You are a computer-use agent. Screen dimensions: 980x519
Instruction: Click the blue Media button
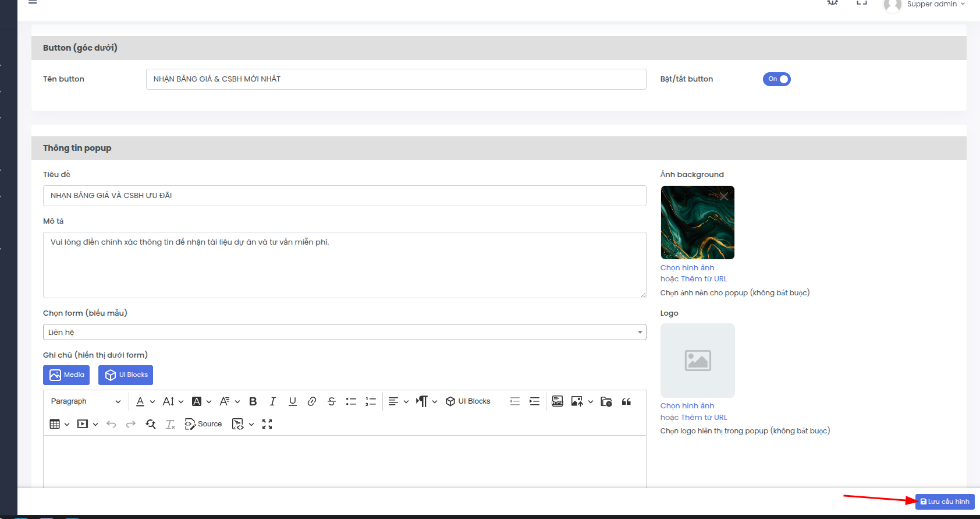pos(66,375)
